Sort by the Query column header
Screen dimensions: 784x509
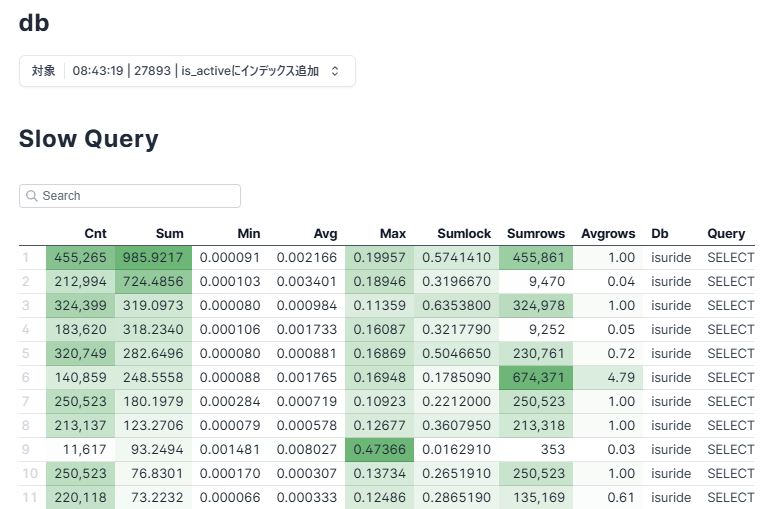(726, 234)
